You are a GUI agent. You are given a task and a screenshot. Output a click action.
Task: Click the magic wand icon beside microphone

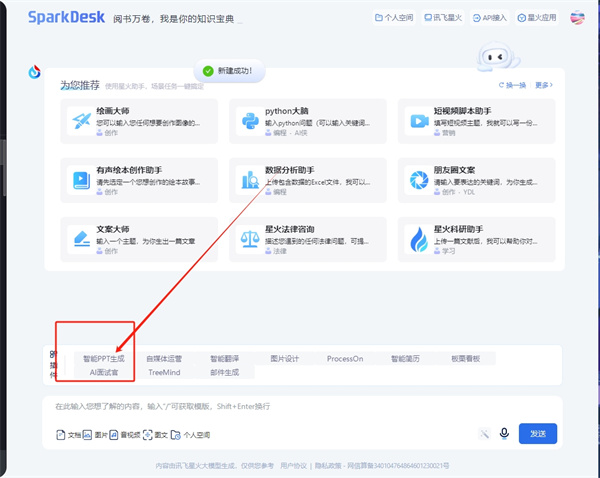coord(484,434)
